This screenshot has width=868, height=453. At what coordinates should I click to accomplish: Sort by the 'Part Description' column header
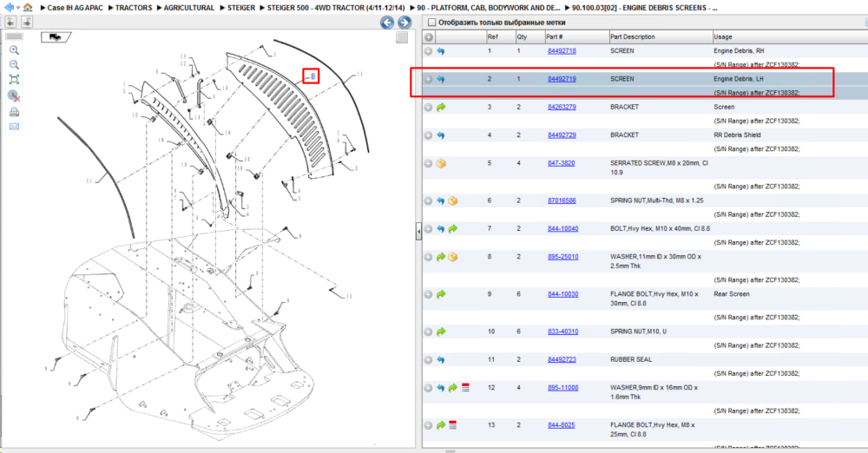632,37
